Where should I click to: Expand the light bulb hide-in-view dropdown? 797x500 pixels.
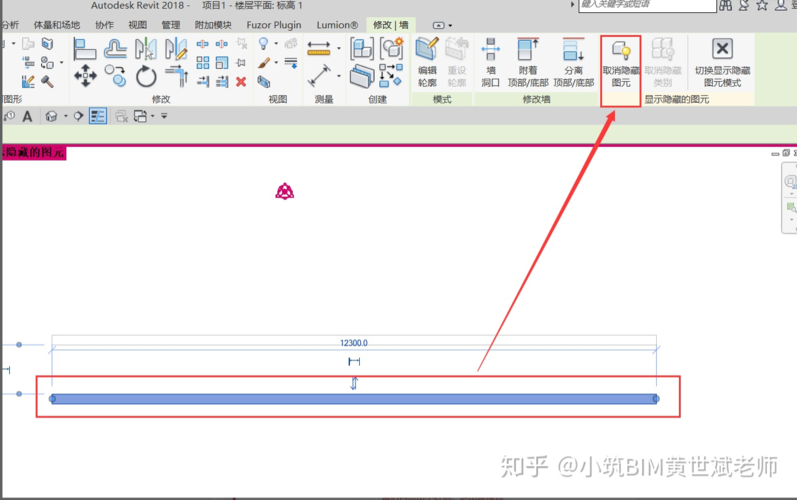tap(276, 44)
